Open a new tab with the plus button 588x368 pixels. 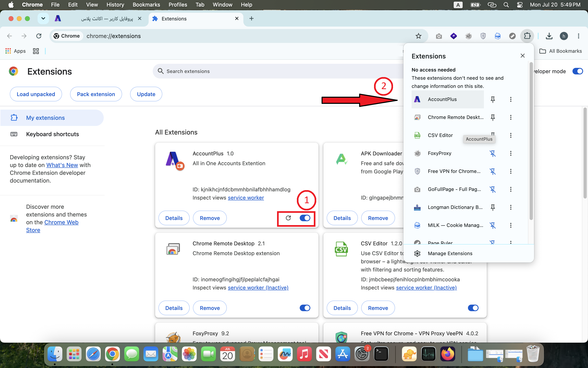click(252, 18)
